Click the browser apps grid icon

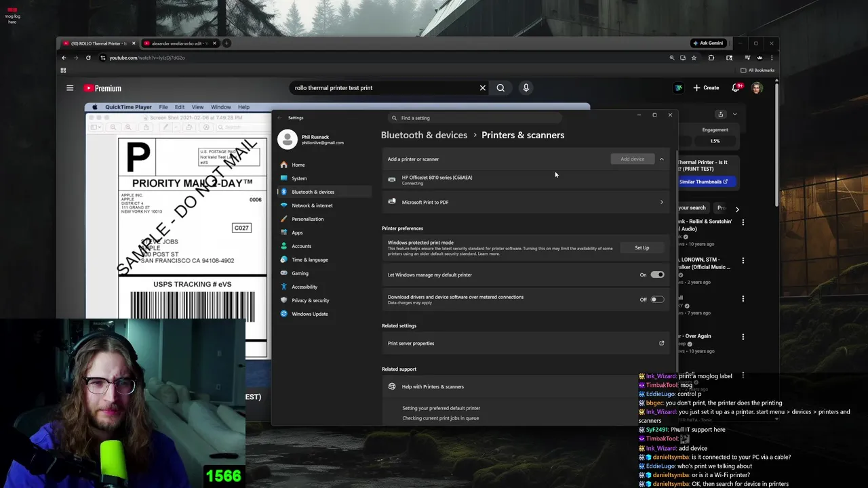[63, 70]
